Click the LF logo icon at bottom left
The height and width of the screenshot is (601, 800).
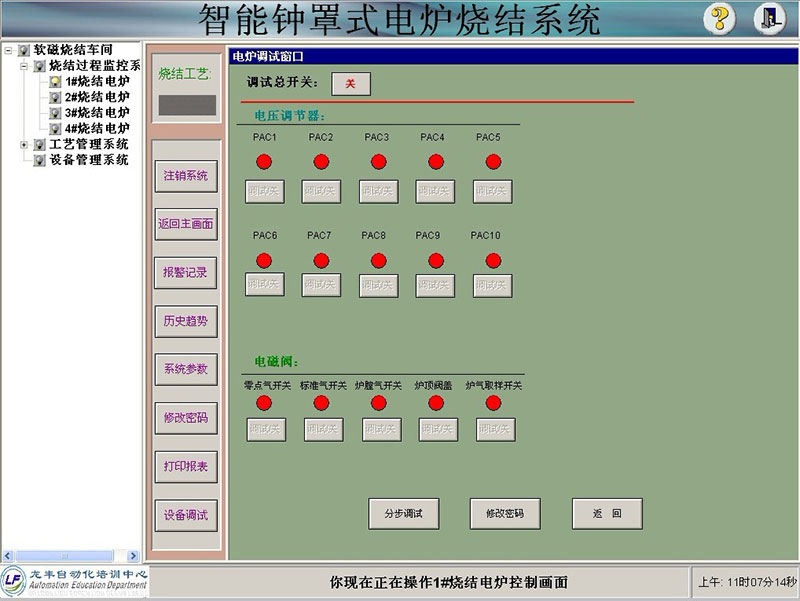click(14, 582)
